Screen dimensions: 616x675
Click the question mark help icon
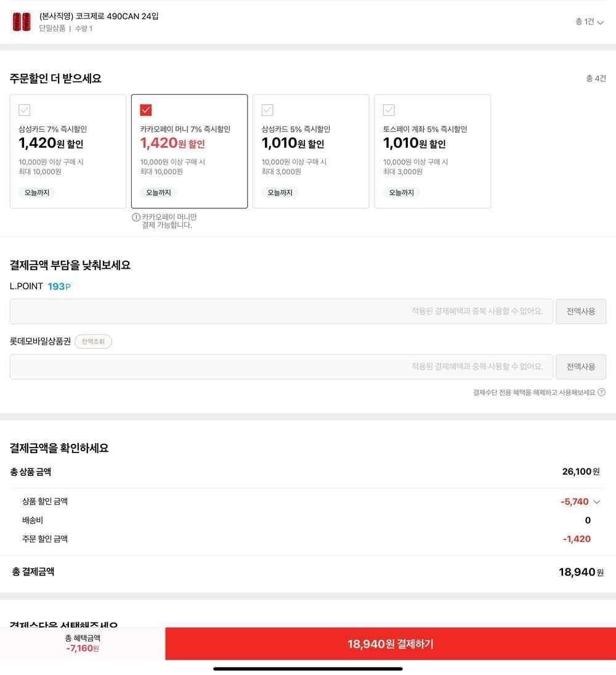601,392
